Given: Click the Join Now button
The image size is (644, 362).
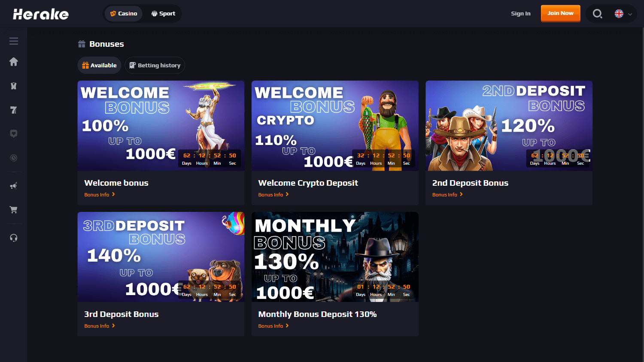Looking at the screenshot, I should [560, 13].
